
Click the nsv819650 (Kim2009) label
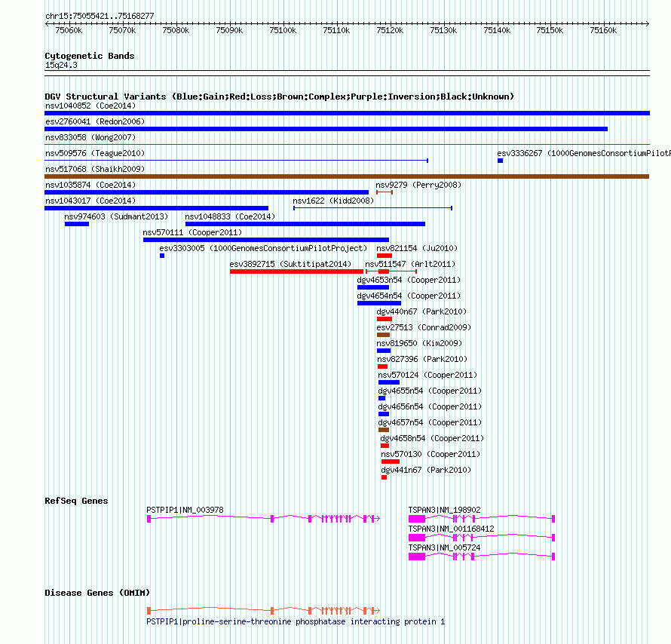pos(419,343)
